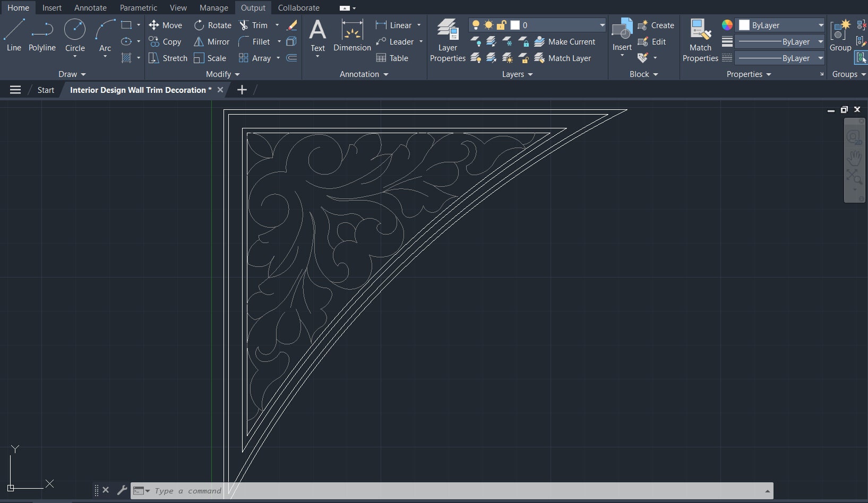Open the ByLayer color dropdown
Viewport: 868px width, 503px height.
(x=819, y=24)
